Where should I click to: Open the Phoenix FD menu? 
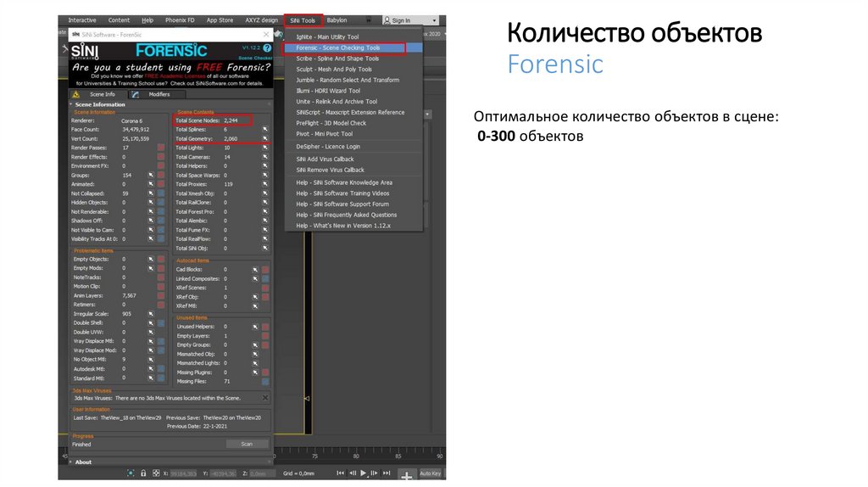[x=180, y=20]
